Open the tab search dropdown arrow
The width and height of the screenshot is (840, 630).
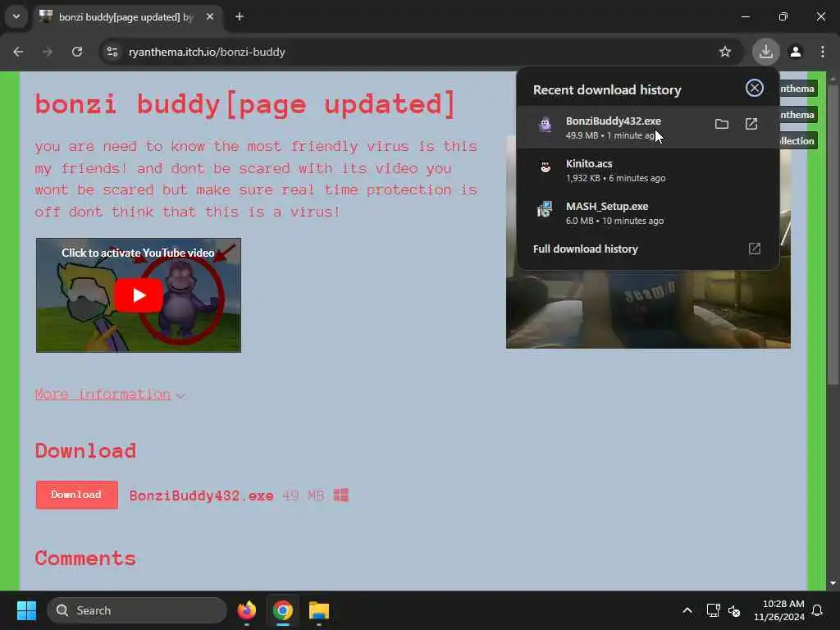(x=16, y=16)
